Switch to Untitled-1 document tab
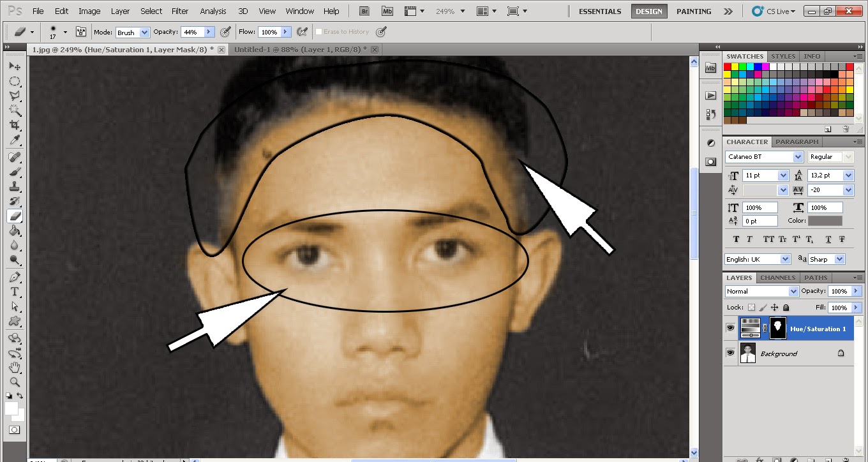Viewport: 868px width, 462px height. click(301, 49)
